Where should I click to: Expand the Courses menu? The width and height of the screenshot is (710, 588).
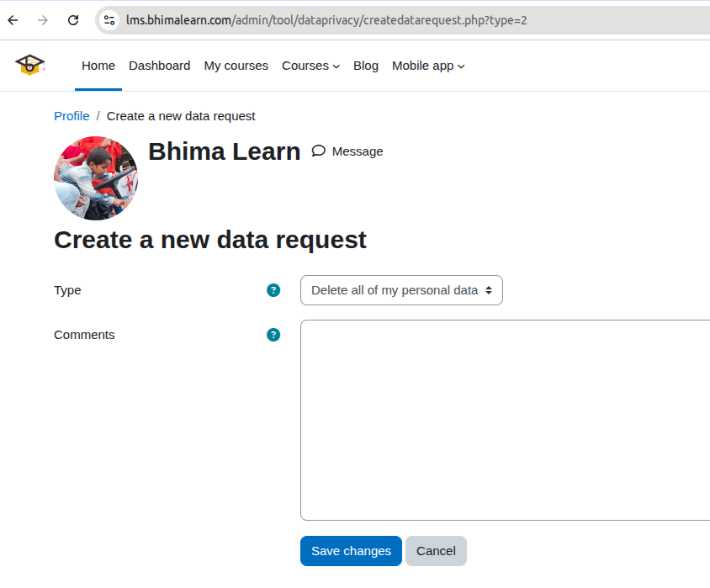pyautogui.click(x=310, y=66)
